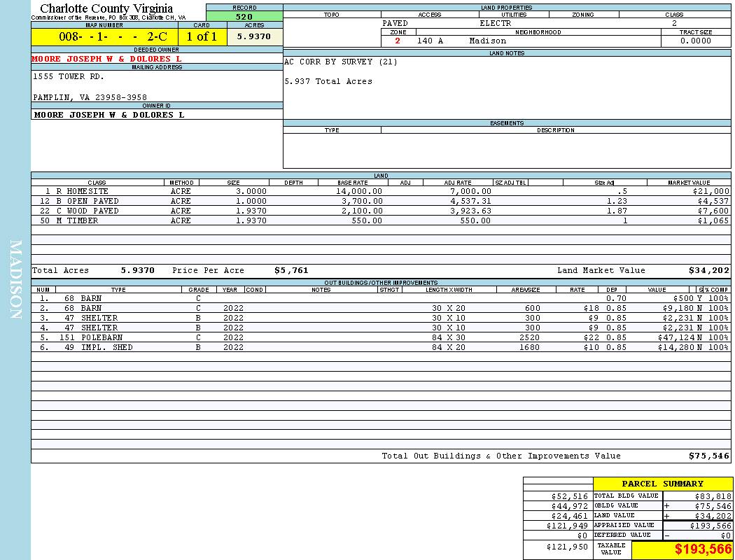Click the Owner ID name field
Image resolution: width=735 pixels, height=560 pixels.
(x=109, y=115)
